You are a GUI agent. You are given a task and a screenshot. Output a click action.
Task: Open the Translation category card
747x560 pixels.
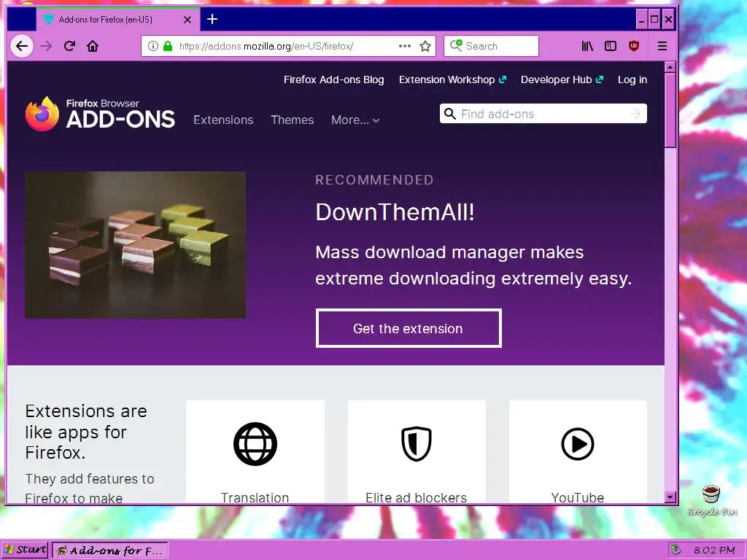click(x=255, y=451)
